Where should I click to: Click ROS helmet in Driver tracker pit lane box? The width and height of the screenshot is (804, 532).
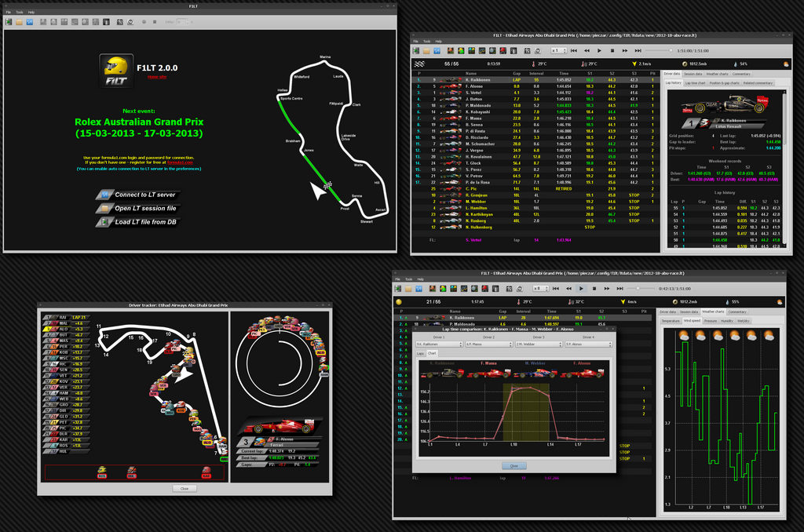tap(102, 472)
